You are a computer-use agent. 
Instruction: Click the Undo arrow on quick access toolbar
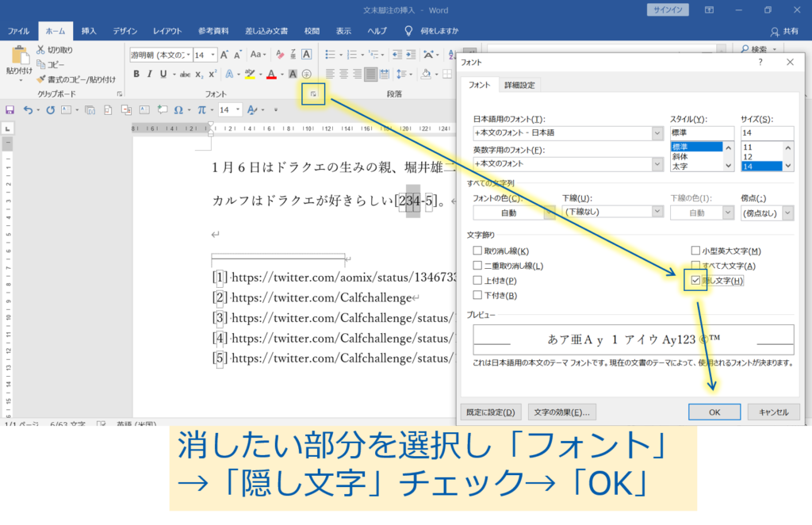click(x=28, y=109)
